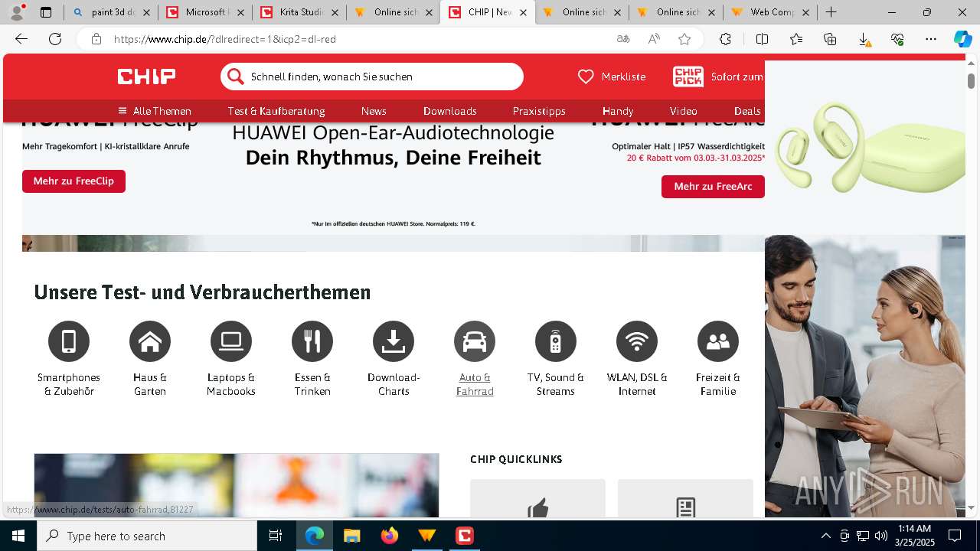Open Download-Charts topic icon
The height and width of the screenshot is (551, 980).
[x=394, y=341]
